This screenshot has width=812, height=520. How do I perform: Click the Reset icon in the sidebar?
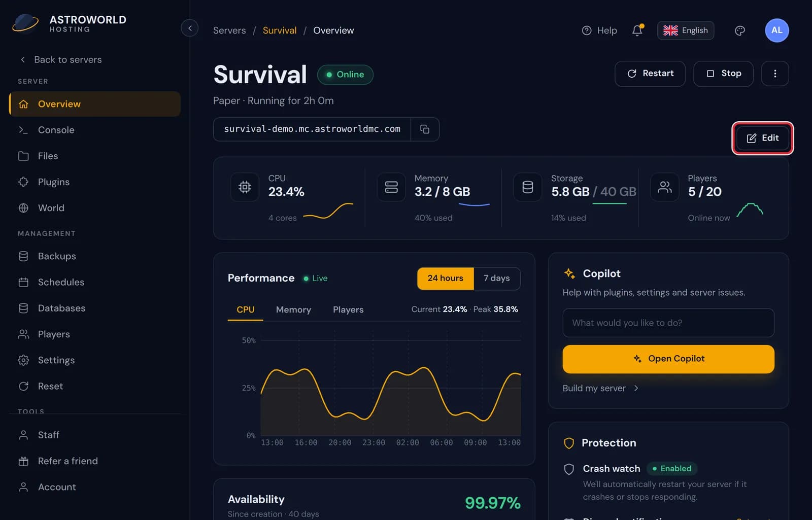(23, 386)
